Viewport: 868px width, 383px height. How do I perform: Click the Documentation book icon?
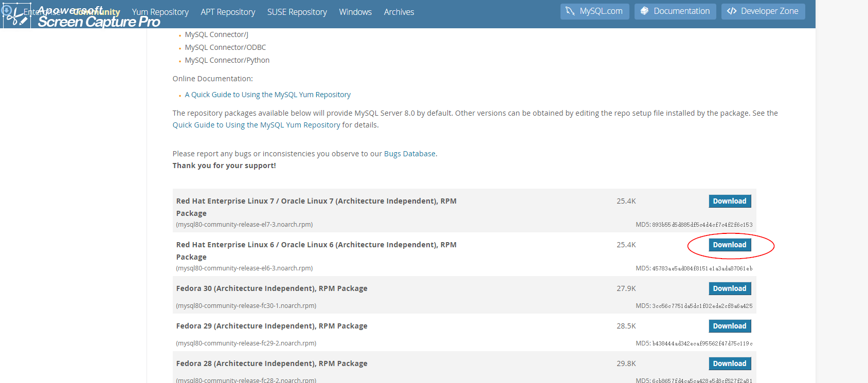pos(644,11)
